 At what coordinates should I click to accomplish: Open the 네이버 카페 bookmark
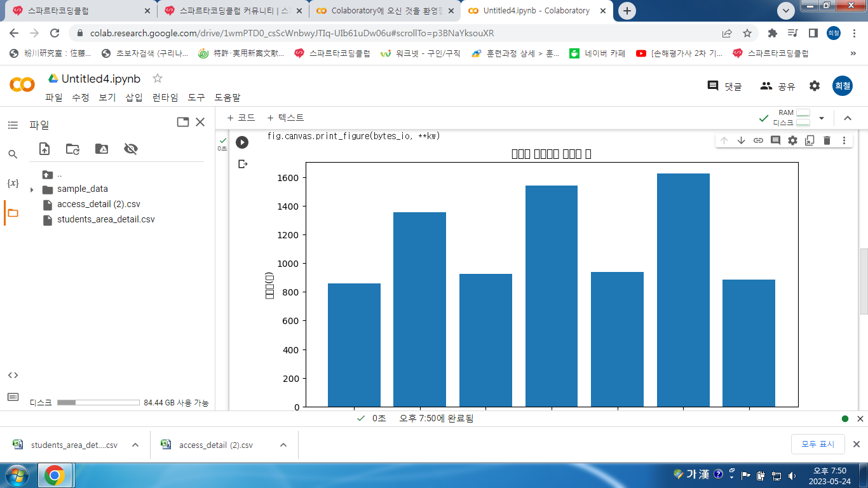pyautogui.click(x=597, y=54)
